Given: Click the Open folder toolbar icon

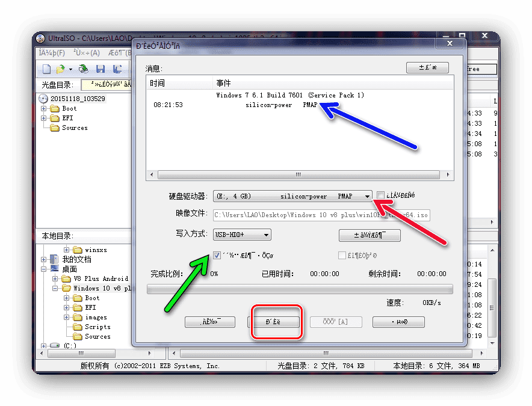Looking at the screenshot, I should click(61, 69).
